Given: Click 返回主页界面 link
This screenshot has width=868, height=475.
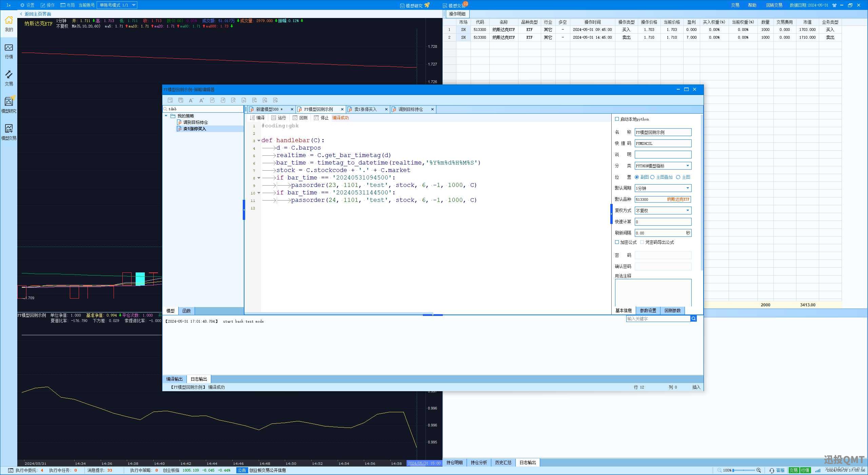Looking at the screenshot, I should pyautogui.click(x=36, y=14).
